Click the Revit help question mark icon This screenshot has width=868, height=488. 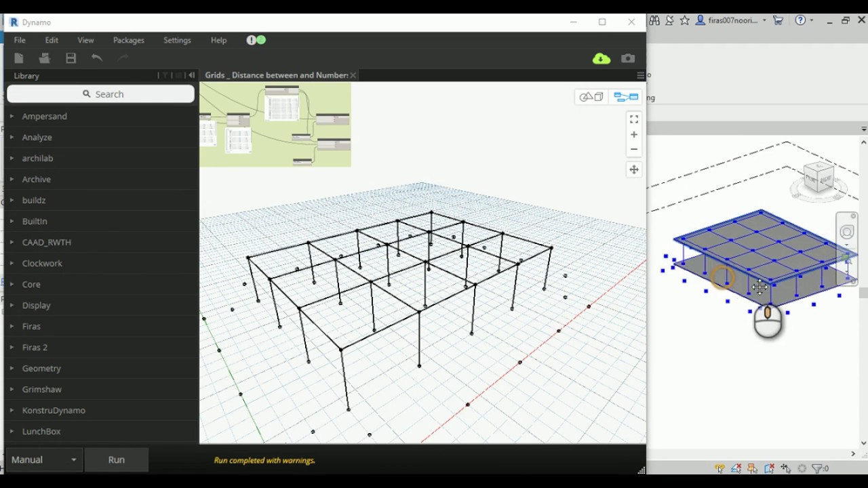click(x=800, y=20)
